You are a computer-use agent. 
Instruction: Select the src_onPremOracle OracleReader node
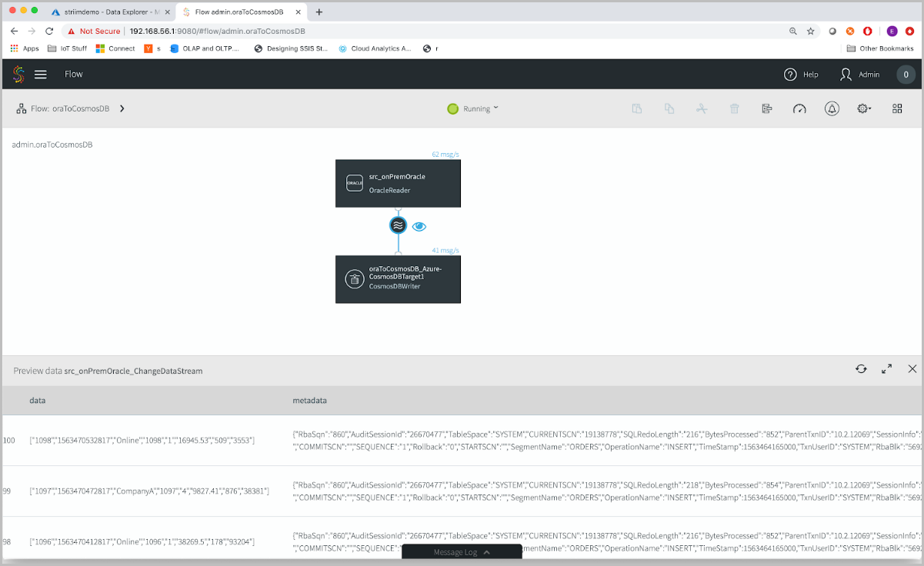398,183
